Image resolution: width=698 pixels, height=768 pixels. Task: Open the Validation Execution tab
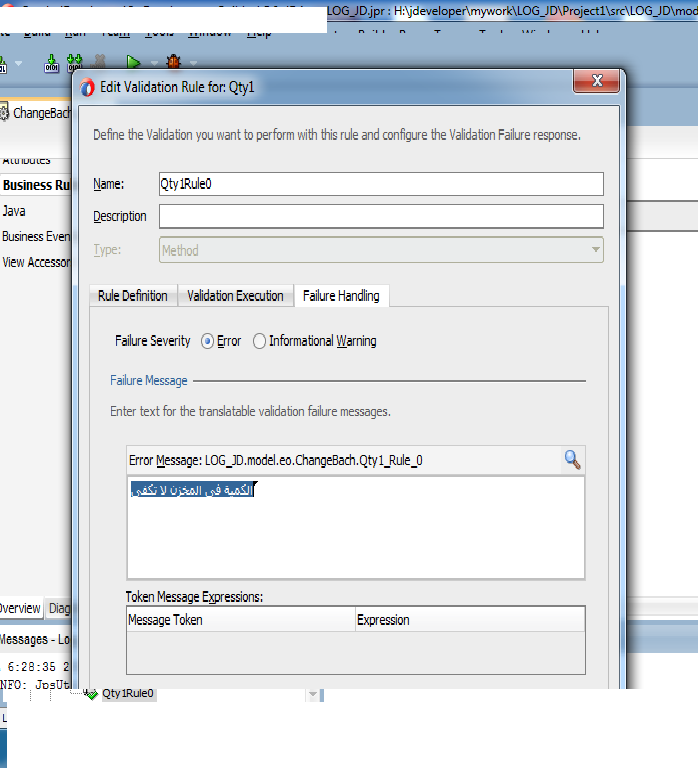click(x=235, y=296)
